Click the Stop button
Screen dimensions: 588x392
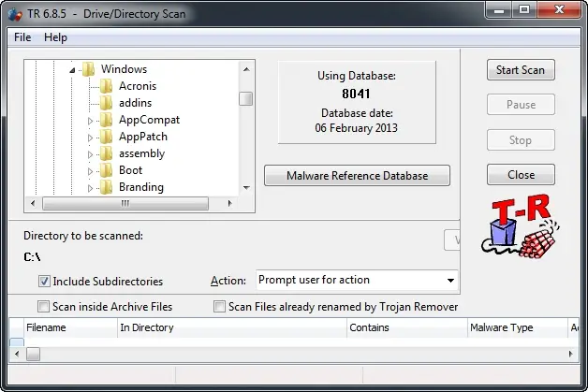click(x=521, y=140)
